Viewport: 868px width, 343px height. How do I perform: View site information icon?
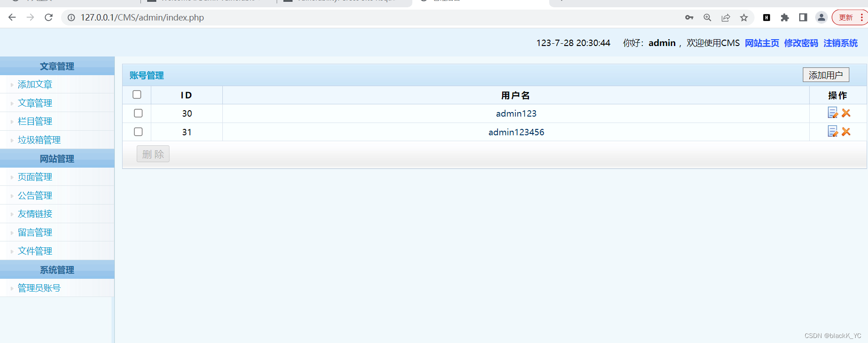pyautogui.click(x=71, y=17)
